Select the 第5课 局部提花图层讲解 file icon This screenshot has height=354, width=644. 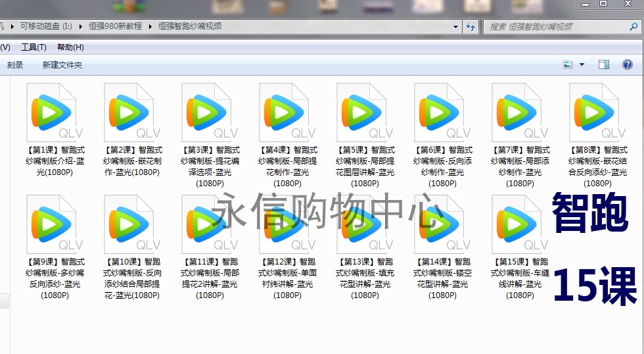tap(365, 113)
